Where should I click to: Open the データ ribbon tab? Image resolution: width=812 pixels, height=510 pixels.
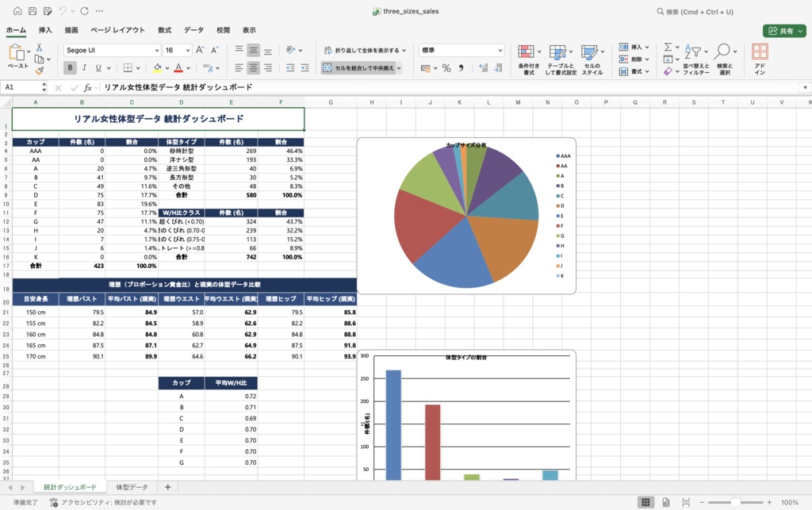coord(193,30)
